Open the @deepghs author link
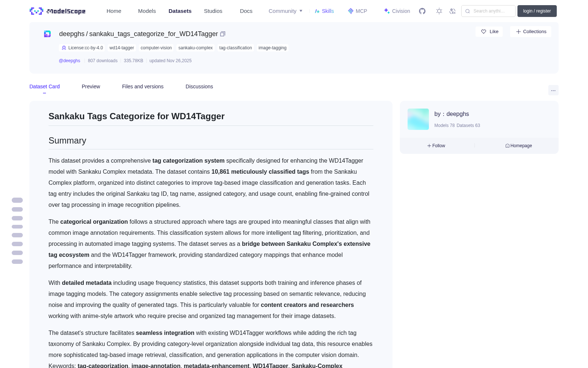 pos(69,61)
